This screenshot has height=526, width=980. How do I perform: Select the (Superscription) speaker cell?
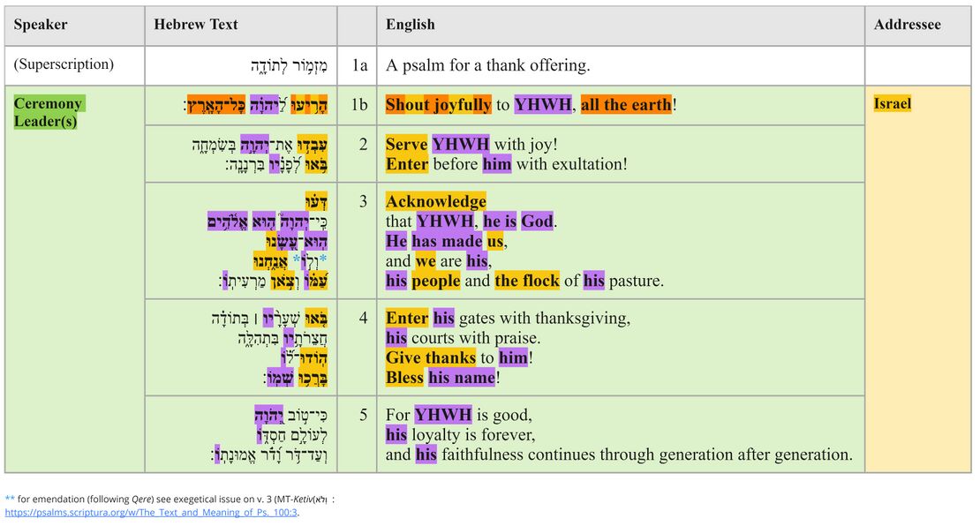[64, 64]
